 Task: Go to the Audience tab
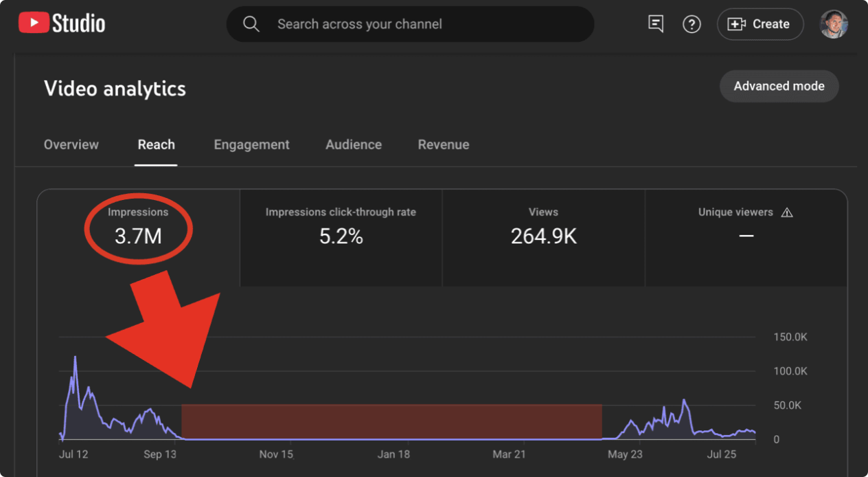[x=354, y=144]
